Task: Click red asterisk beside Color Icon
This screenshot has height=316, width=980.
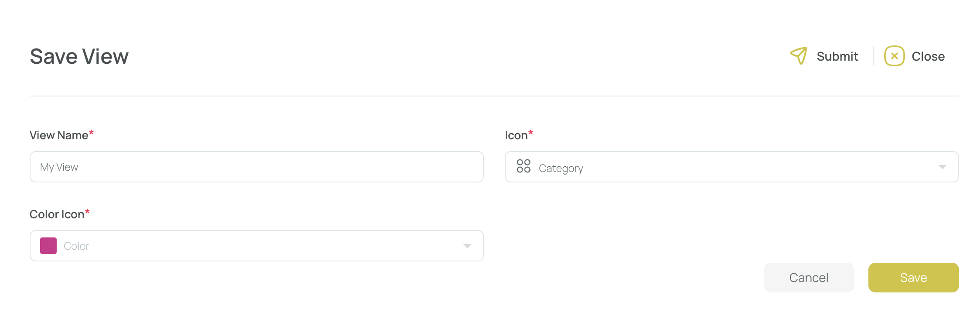Action: point(87,212)
